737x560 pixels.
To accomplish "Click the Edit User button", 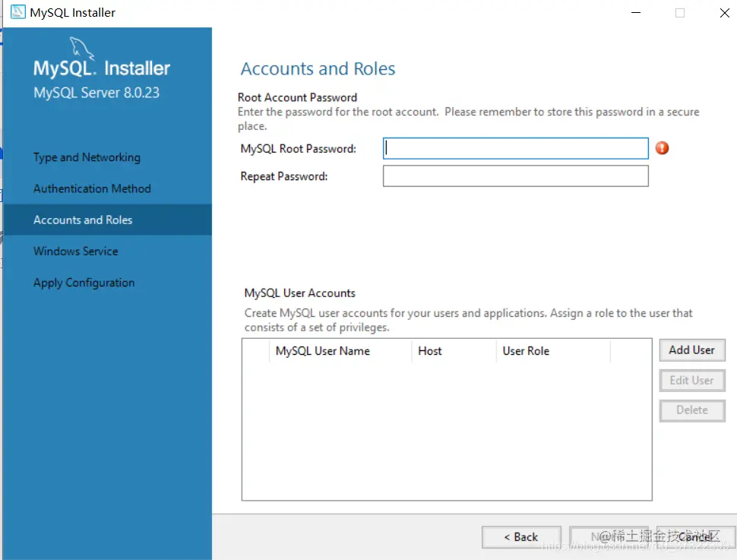I will pos(692,381).
